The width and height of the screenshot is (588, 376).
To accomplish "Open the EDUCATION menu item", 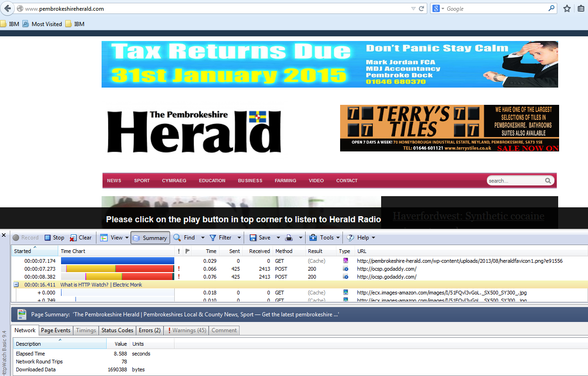I will pos(212,181).
